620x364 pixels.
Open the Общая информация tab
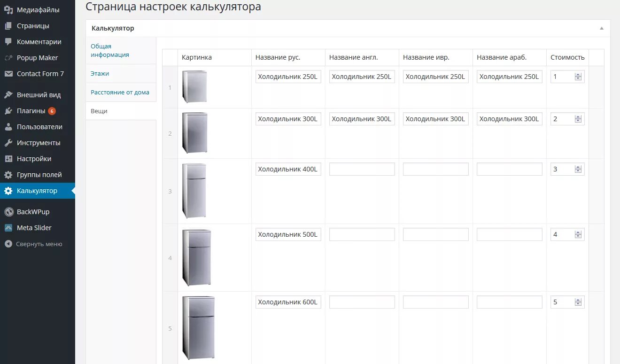tap(121, 50)
